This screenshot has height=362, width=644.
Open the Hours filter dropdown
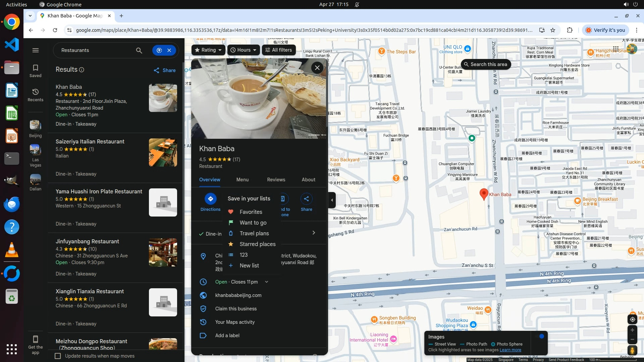(x=244, y=50)
